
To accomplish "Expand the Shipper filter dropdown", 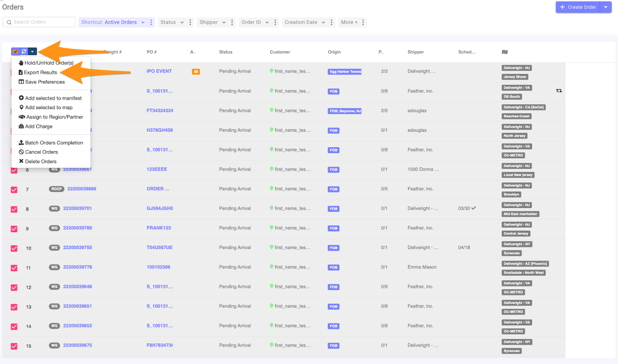I will [x=212, y=22].
